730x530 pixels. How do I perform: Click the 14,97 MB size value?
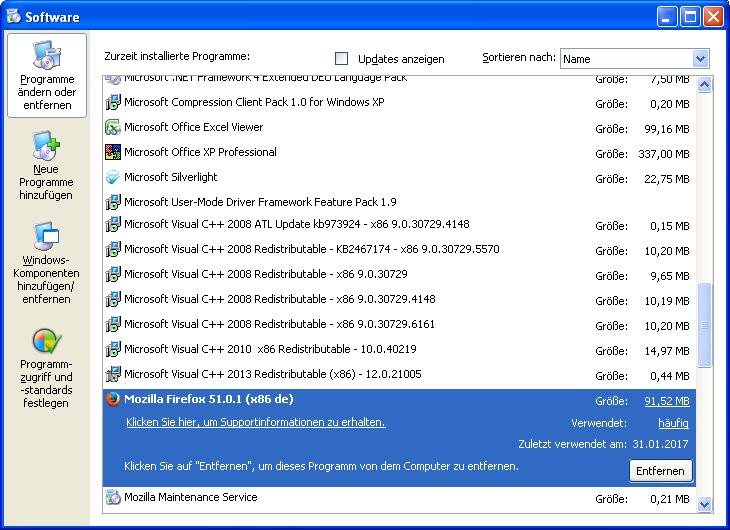667,351
